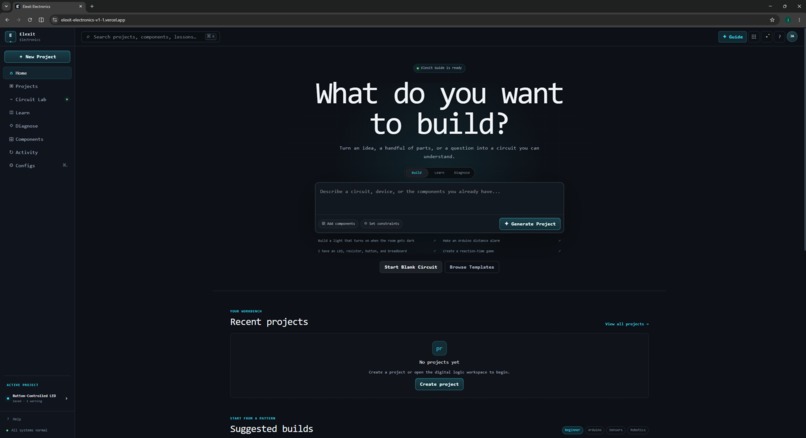Click the Home house icon in sidebar
The width and height of the screenshot is (806, 438).
click(11, 73)
